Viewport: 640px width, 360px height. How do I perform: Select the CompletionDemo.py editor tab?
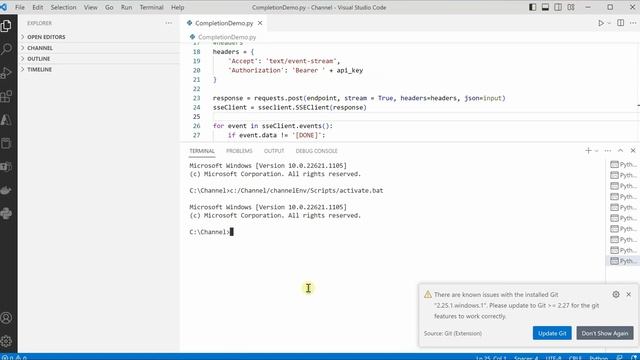pyautogui.click(x=224, y=23)
